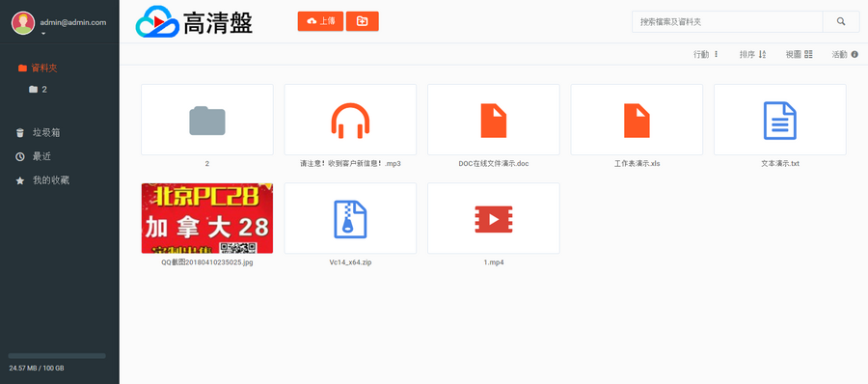
Task: Select the 文本演示.txt document icon
Action: pyautogui.click(x=780, y=121)
